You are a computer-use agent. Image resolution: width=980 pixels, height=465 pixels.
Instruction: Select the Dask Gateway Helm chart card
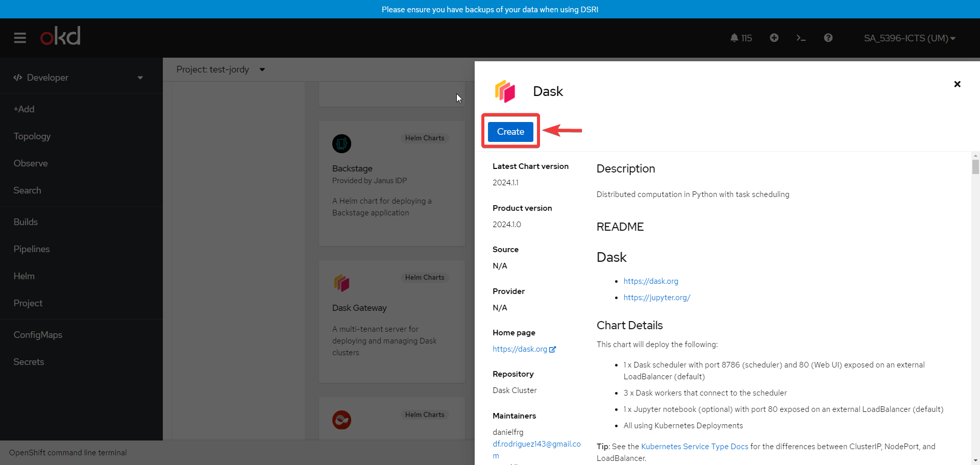coord(392,322)
